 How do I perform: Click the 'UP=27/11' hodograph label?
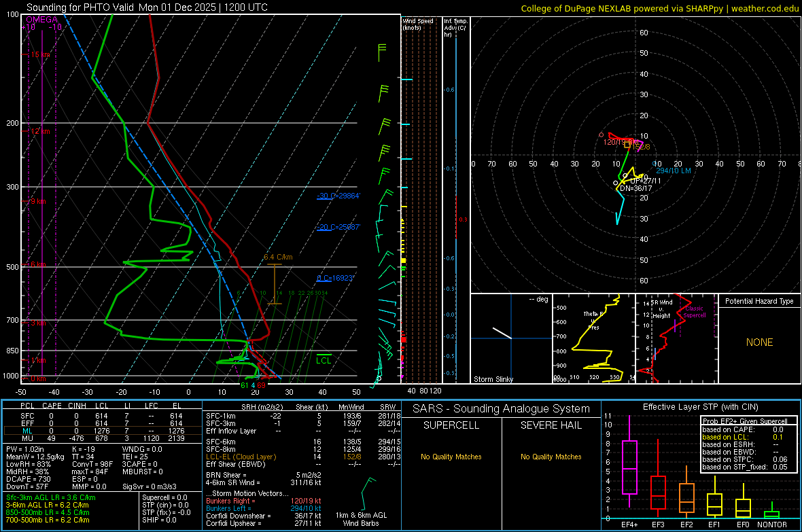646,181
